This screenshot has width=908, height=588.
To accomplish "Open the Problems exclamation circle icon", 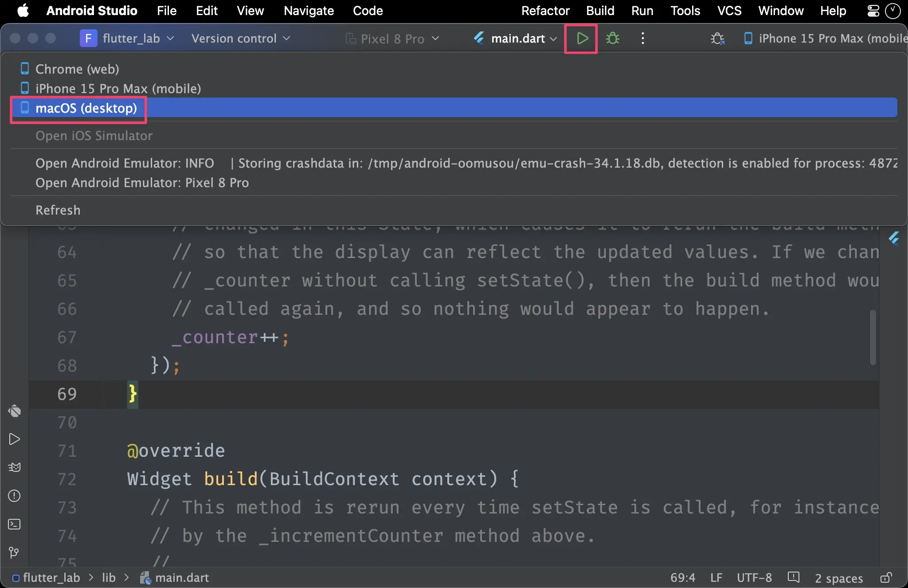I will point(14,496).
